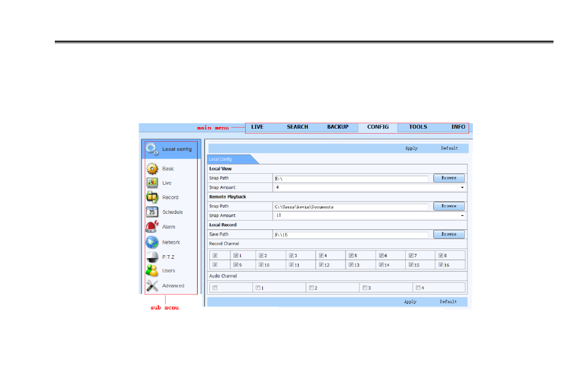Toggle record channel 5 checkbox
The image size is (588, 392).
tap(351, 255)
